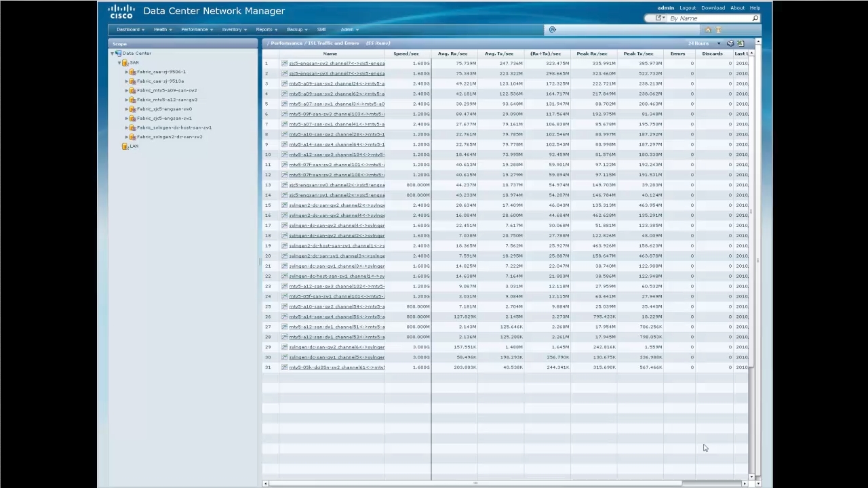Select the Fabric_mtv5-a09-san-sw2 tree item
The width and height of the screenshot is (868, 488).
[167, 90]
